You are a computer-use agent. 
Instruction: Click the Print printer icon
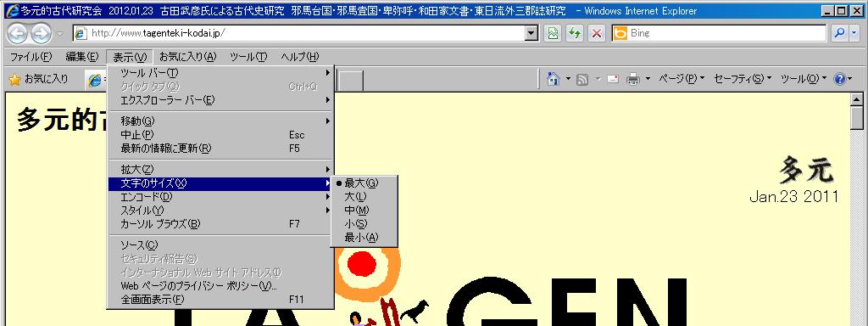pos(632,79)
